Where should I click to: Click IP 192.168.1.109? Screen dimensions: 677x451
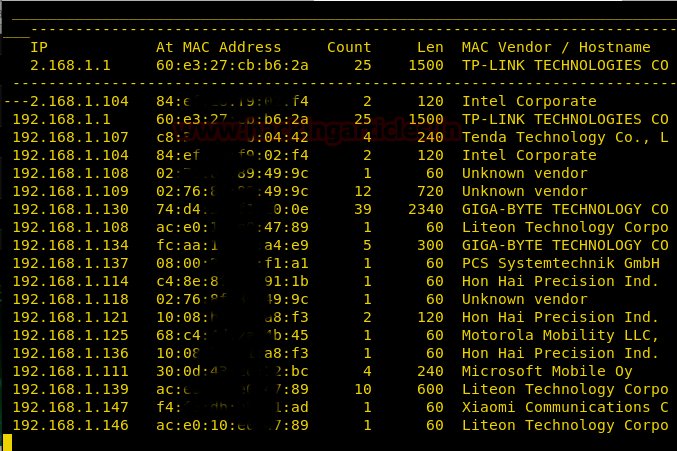(71, 191)
